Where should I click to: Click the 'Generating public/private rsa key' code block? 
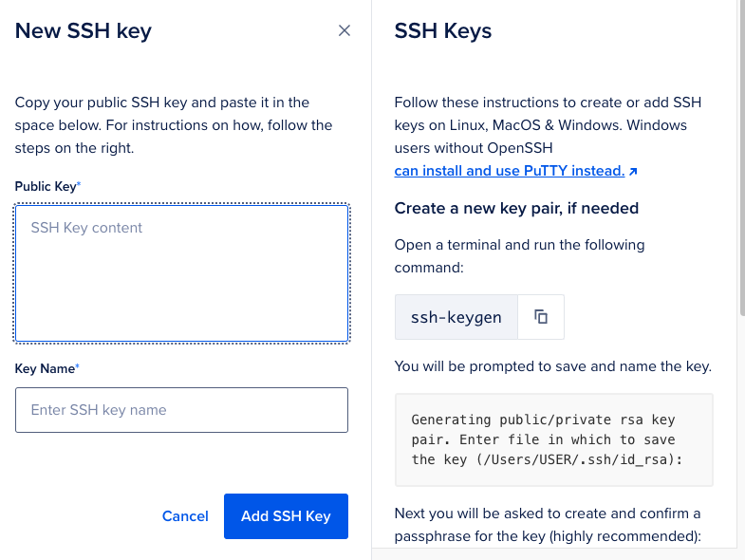[554, 439]
